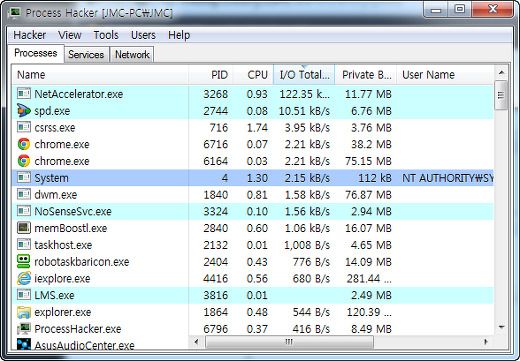This screenshot has width=520, height=361.
Task: Click the csrss.exe process icon
Action: click(24, 127)
